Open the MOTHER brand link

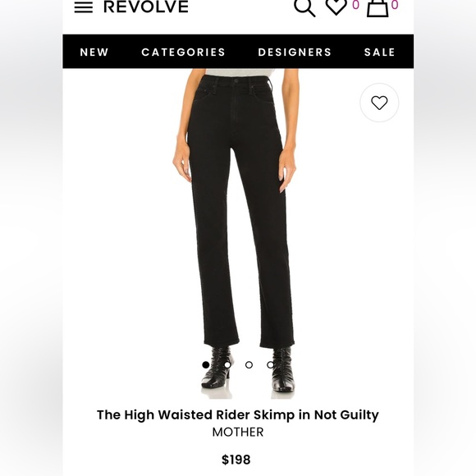tap(238, 432)
